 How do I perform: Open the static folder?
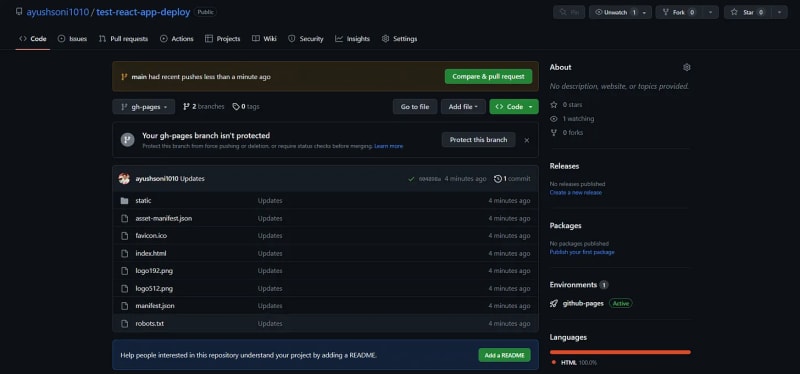[143, 201]
